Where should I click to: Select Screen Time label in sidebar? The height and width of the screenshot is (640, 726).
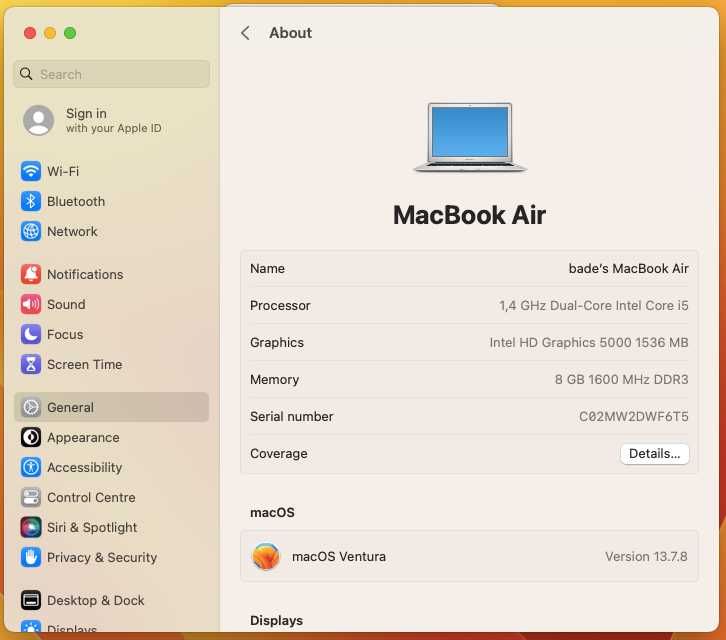[85, 365]
